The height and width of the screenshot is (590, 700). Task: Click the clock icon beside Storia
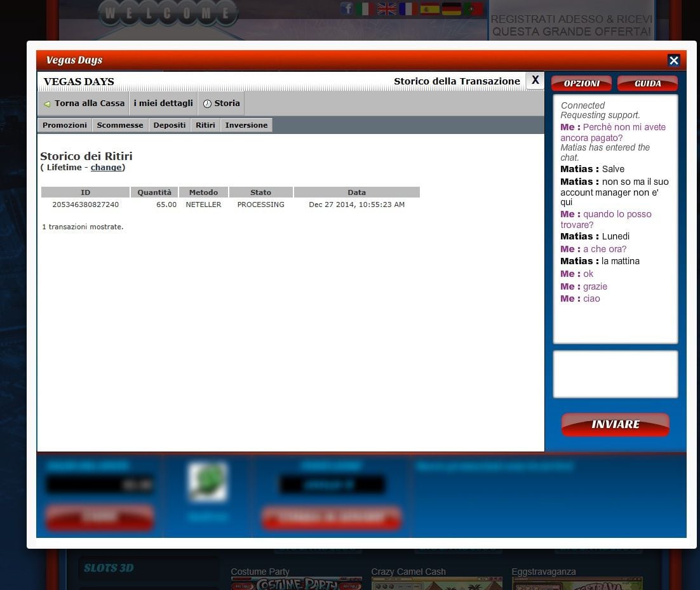207,104
